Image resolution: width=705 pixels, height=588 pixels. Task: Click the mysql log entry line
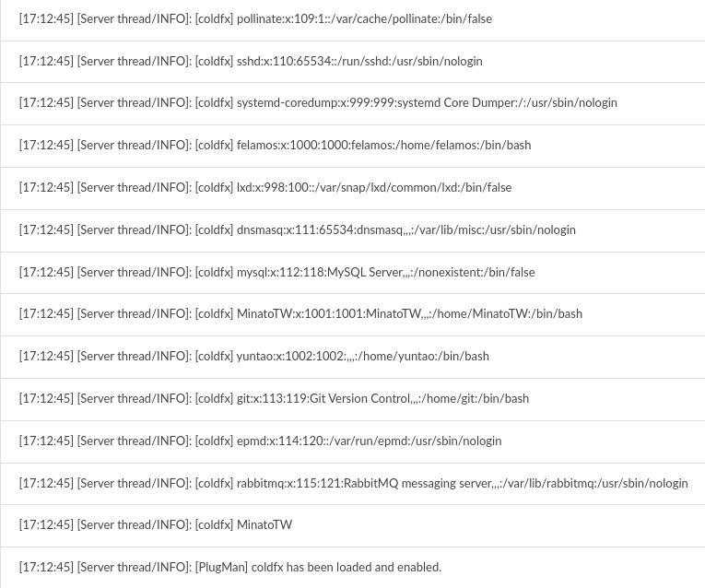click(276, 272)
